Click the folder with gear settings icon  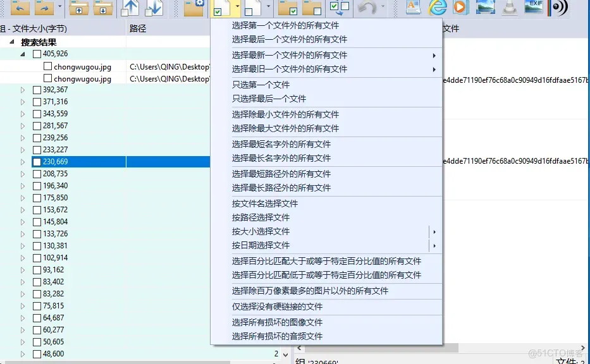(x=194, y=8)
